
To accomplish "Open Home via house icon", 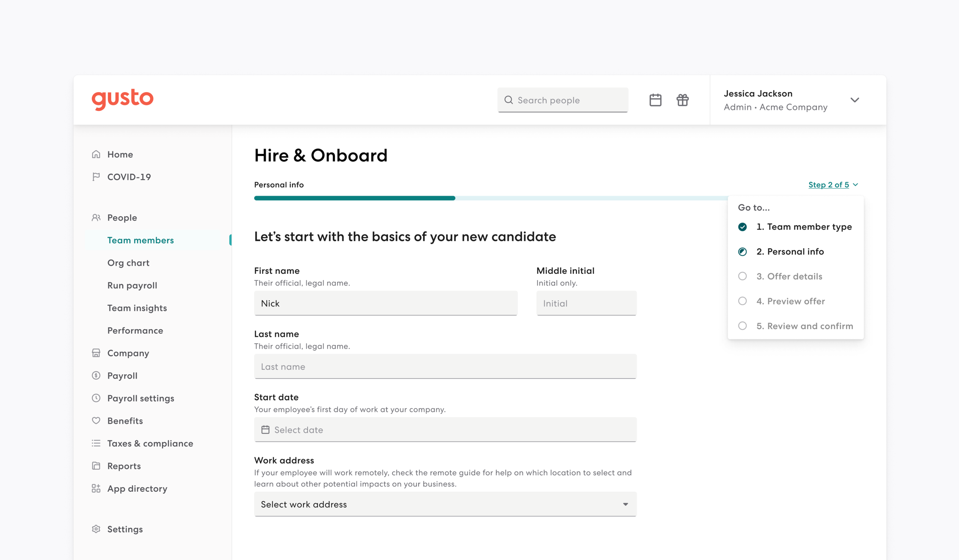I will pyautogui.click(x=96, y=154).
